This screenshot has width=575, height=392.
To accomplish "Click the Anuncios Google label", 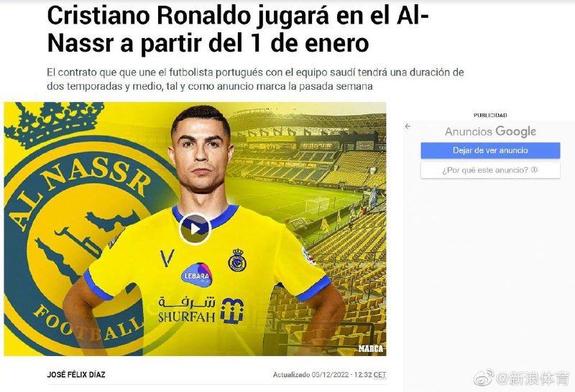I will click(490, 131).
